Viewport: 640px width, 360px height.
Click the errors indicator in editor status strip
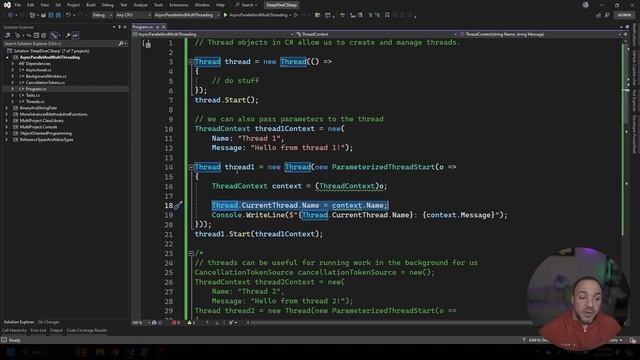pyautogui.click(x=176, y=322)
